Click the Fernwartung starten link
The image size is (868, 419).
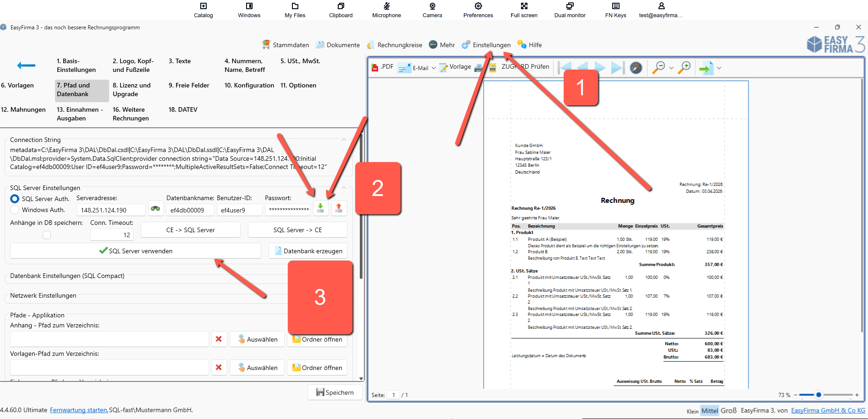pos(79,410)
